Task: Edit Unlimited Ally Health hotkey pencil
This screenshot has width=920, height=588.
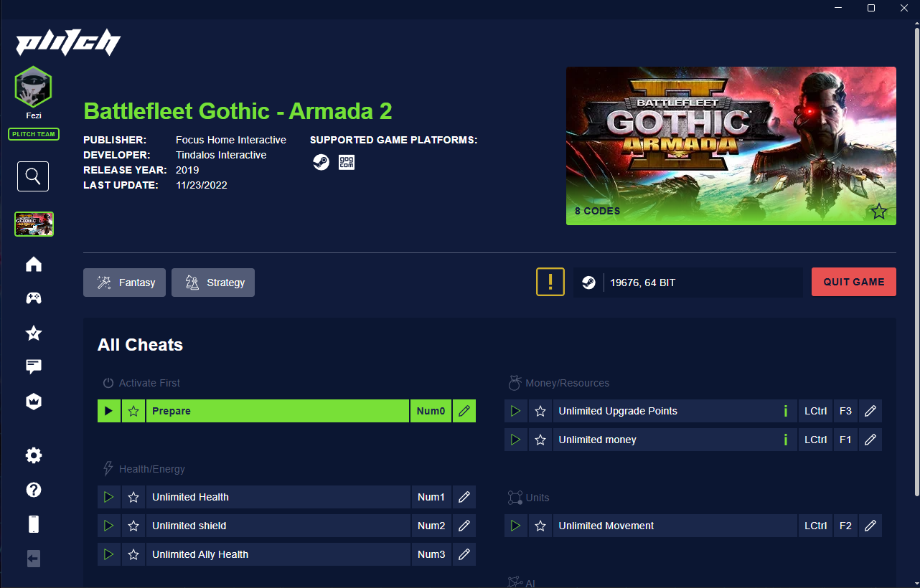Action: pos(464,554)
